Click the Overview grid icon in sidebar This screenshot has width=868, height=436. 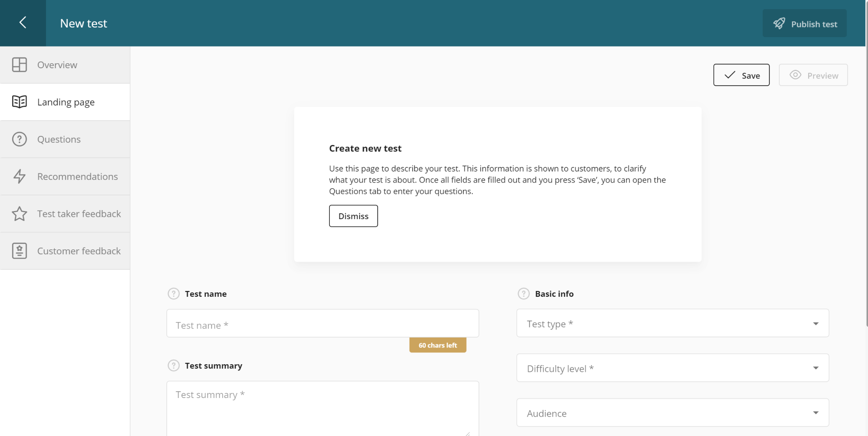(x=19, y=65)
